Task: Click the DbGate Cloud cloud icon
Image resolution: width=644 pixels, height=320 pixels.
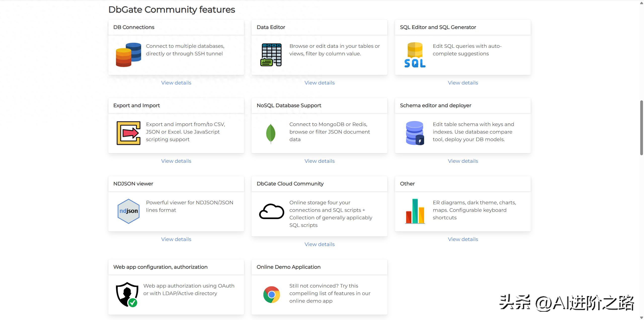Action: click(272, 211)
